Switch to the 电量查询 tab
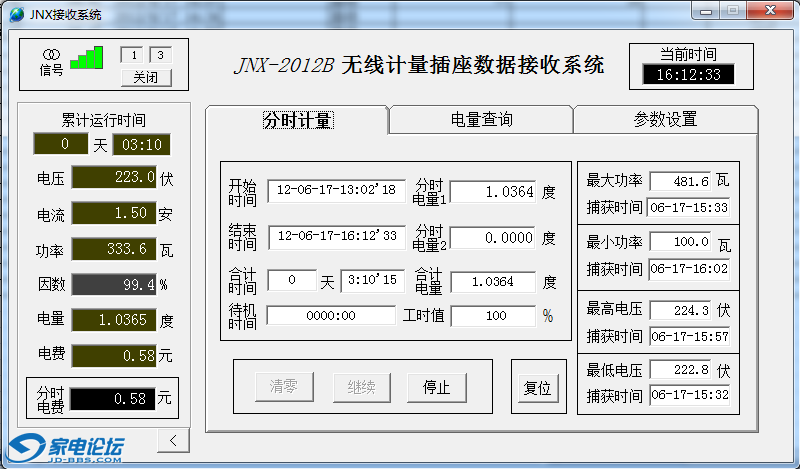Screen dimensions: 800x469 pos(481,120)
